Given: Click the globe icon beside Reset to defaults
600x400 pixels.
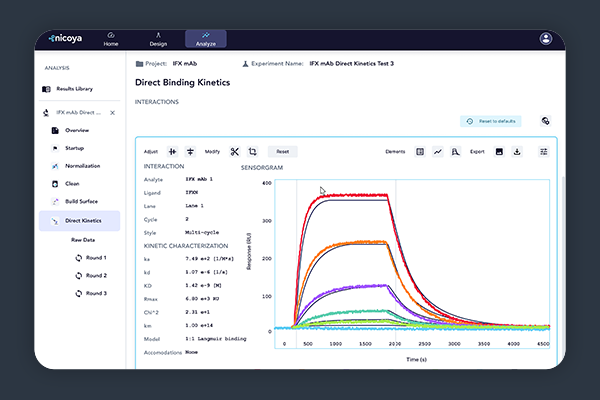Looking at the screenshot, I should click(545, 121).
